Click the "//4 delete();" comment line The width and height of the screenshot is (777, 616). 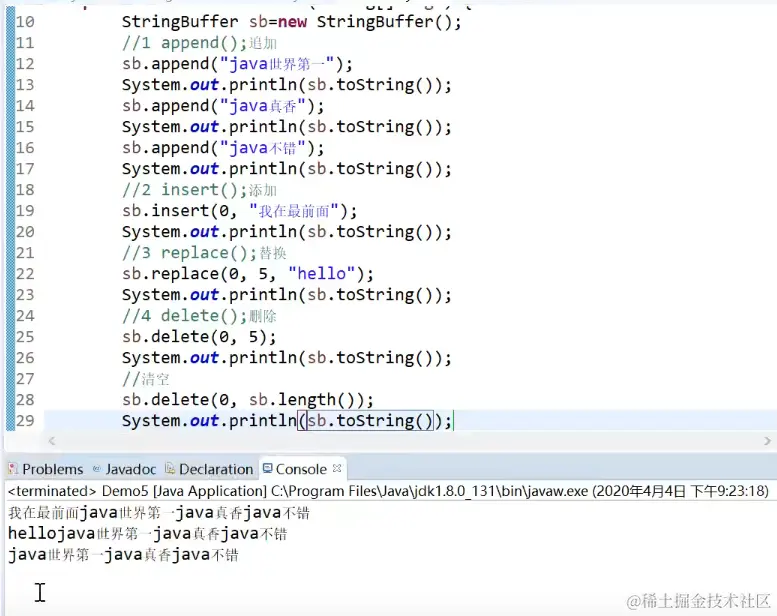(x=199, y=316)
